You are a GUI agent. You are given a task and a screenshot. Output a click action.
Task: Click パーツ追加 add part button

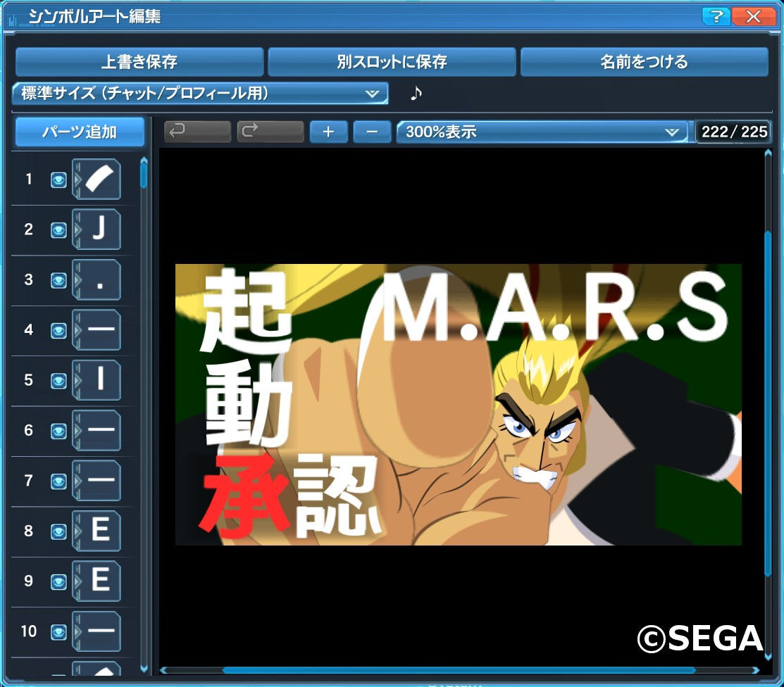point(80,132)
